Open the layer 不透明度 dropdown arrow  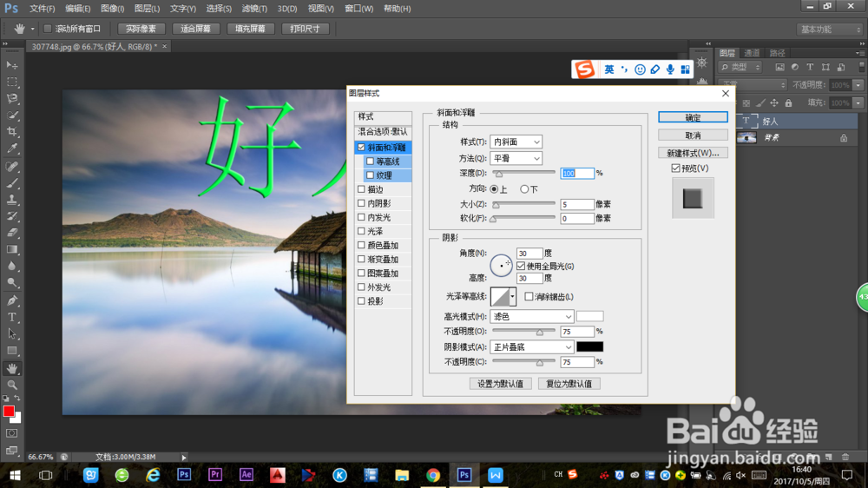[858, 85]
